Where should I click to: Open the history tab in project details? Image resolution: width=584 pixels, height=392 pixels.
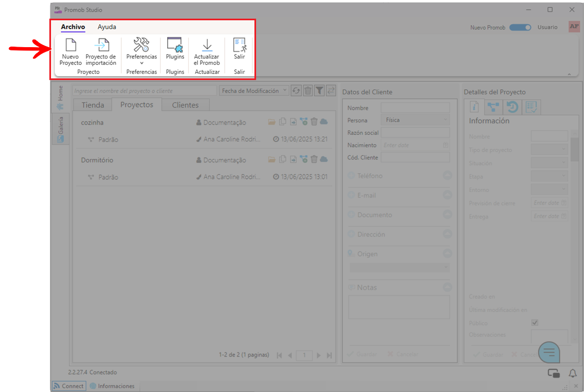coord(512,107)
